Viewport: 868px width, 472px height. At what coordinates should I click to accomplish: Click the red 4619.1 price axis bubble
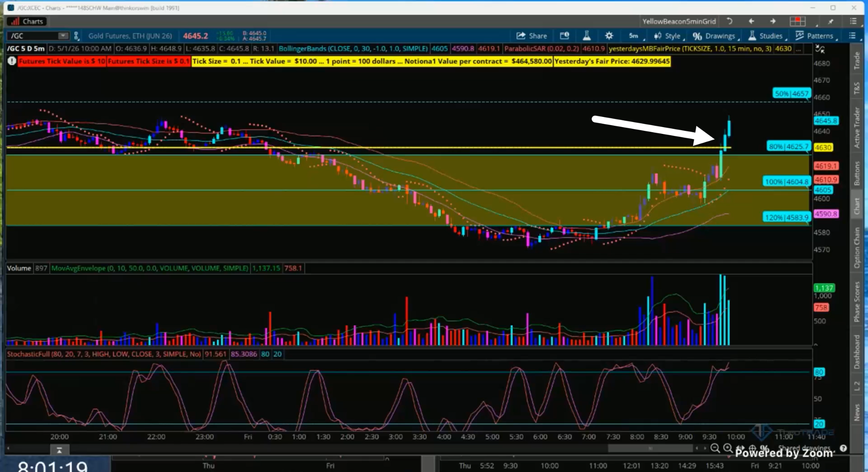coord(826,166)
